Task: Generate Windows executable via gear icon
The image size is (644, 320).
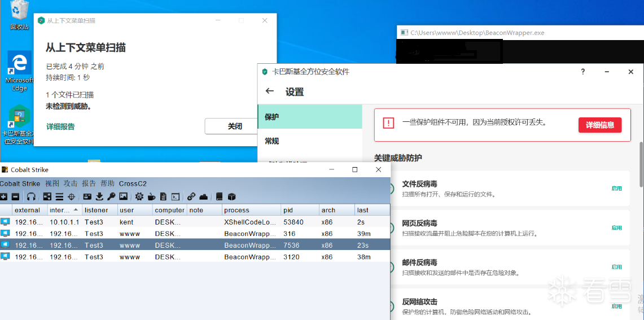Action: coord(139,196)
